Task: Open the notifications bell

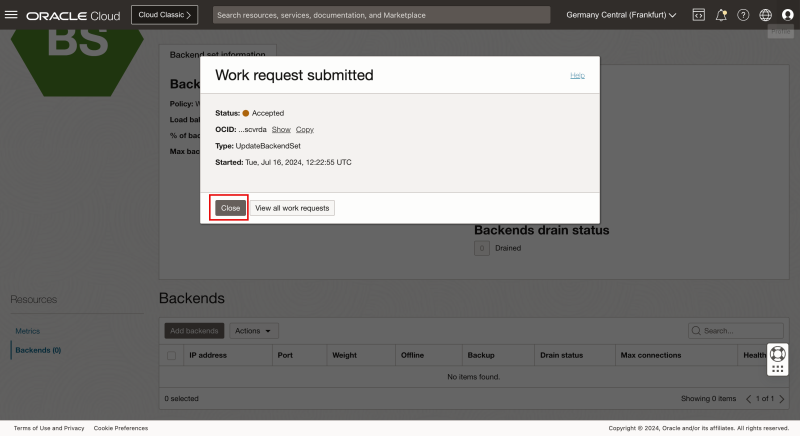Action: (x=721, y=15)
